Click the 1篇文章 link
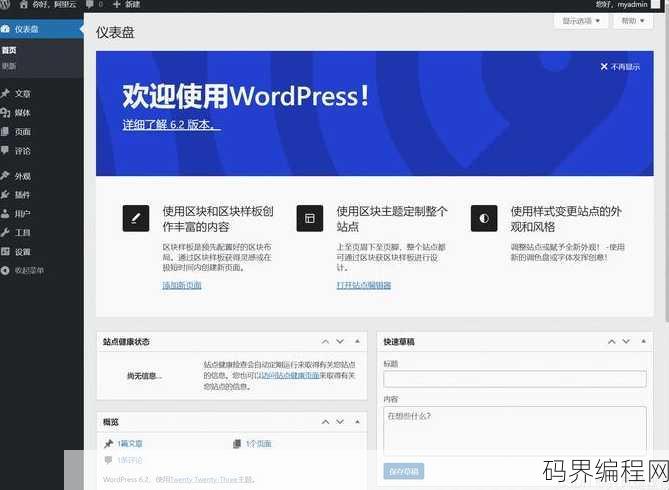 tap(130, 444)
